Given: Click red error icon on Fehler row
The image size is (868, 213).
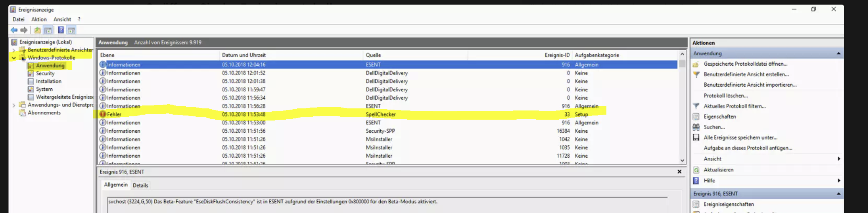Looking at the screenshot, I should click(103, 114).
